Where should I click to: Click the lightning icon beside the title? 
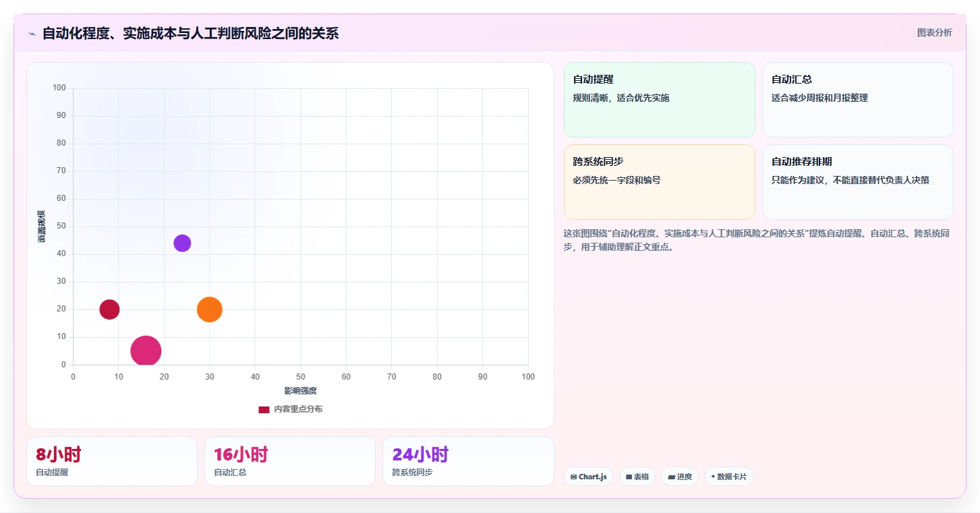pyautogui.click(x=32, y=34)
